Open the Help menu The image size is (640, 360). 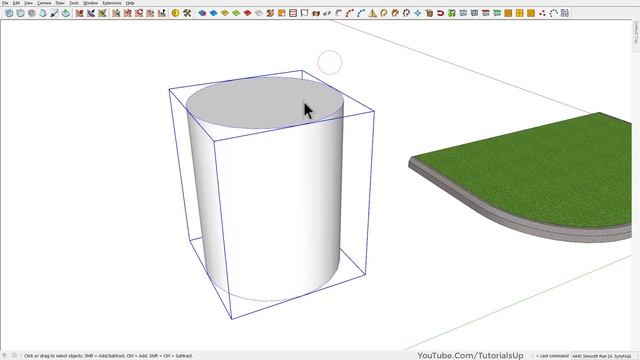pyautogui.click(x=130, y=3)
